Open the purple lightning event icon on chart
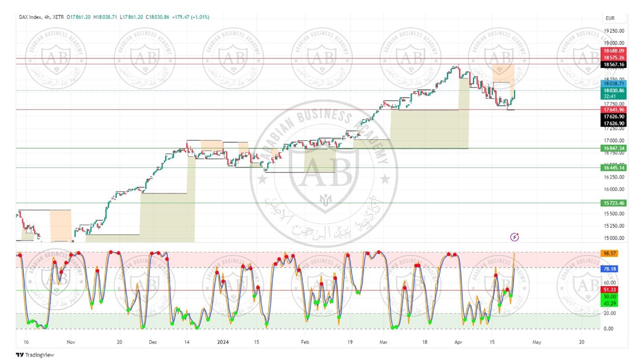644x362 pixels. [514, 237]
